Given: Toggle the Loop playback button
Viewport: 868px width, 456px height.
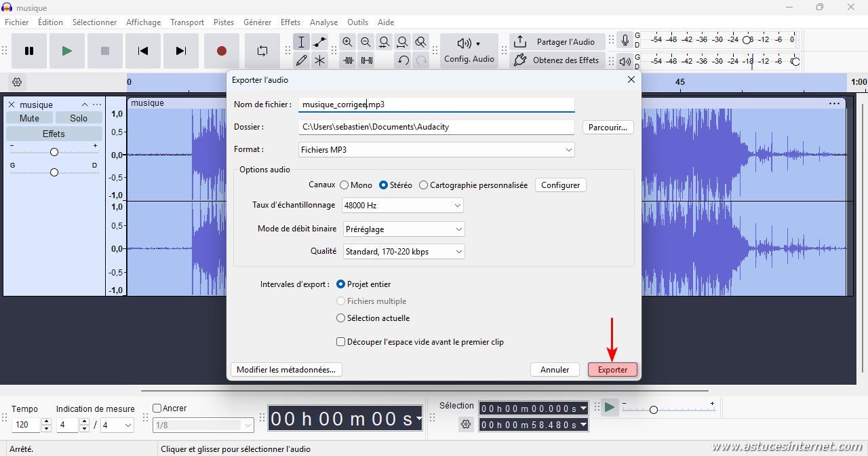Looking at the screenshot, I should (x=262, y=51).
